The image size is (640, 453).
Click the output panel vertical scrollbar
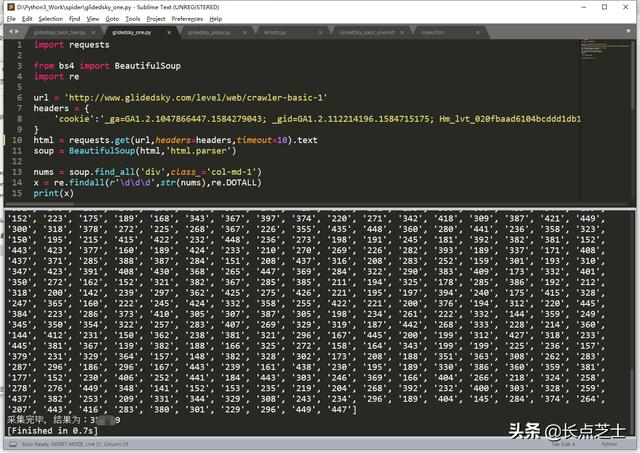click(x=632, y=402)
